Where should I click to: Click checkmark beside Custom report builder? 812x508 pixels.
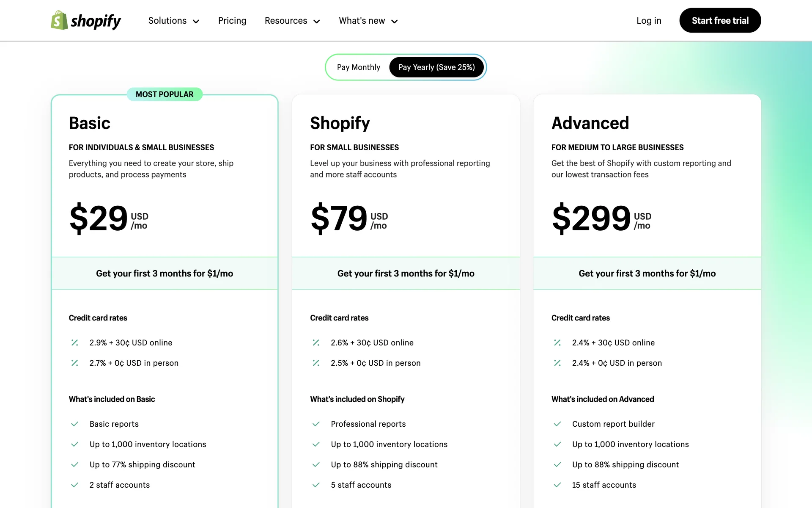[x=557, y=424]
